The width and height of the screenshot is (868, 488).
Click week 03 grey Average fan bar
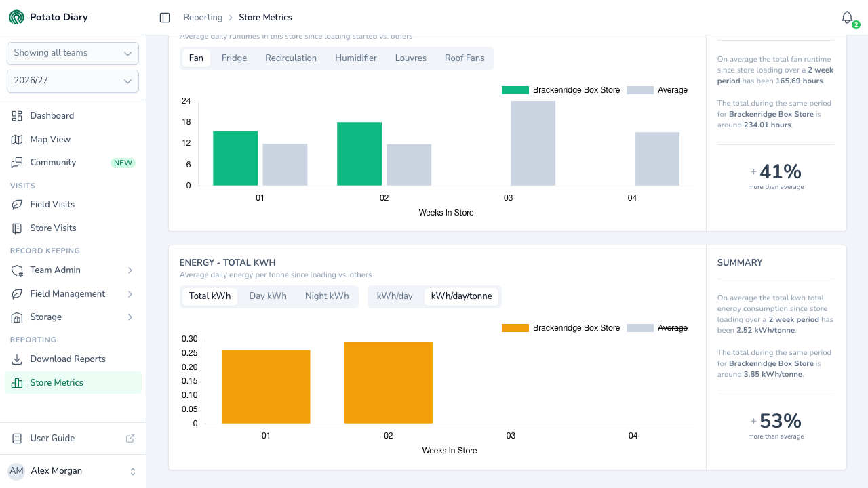coord(533,143)
